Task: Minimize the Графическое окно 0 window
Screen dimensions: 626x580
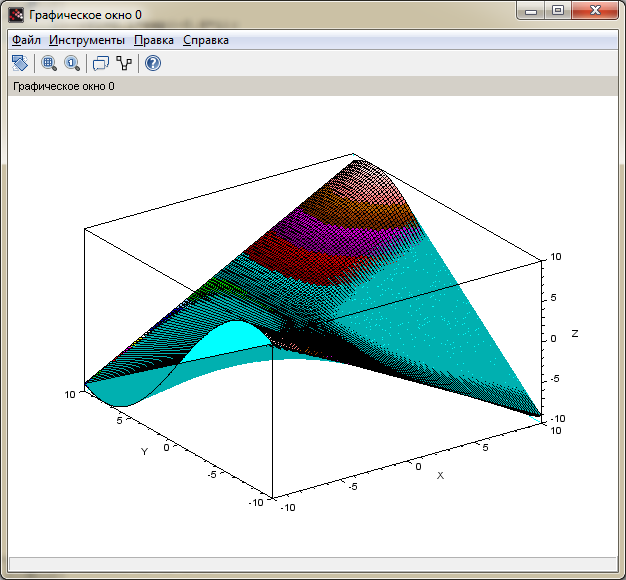Action: [531, 11]
